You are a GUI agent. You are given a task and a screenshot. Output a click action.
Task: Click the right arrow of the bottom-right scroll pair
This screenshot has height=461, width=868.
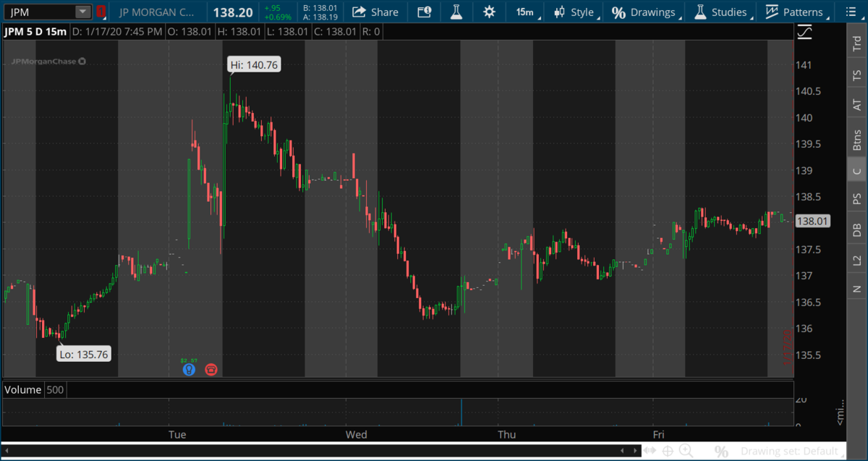pyautogui.click(x=635, y=451)
